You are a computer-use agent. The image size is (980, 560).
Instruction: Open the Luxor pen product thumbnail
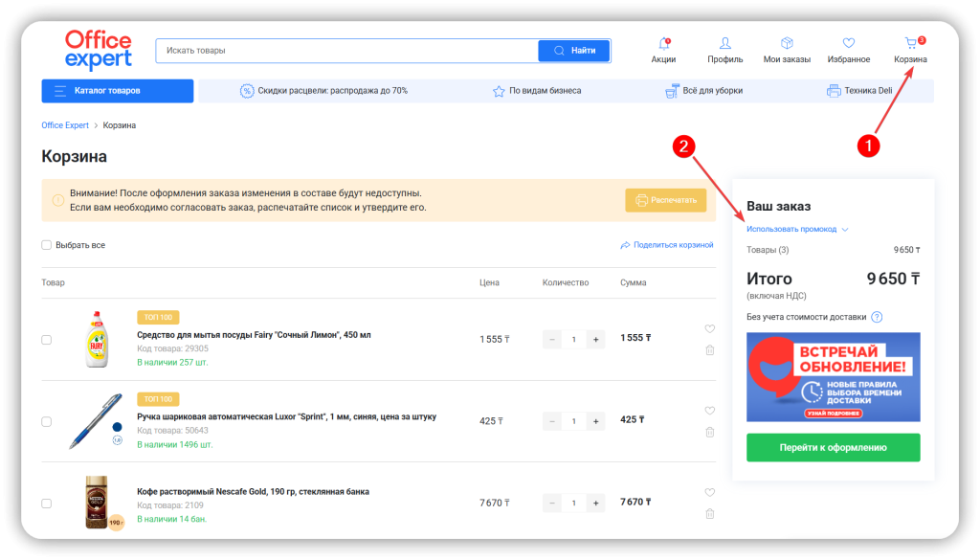[x=95, y=420]
